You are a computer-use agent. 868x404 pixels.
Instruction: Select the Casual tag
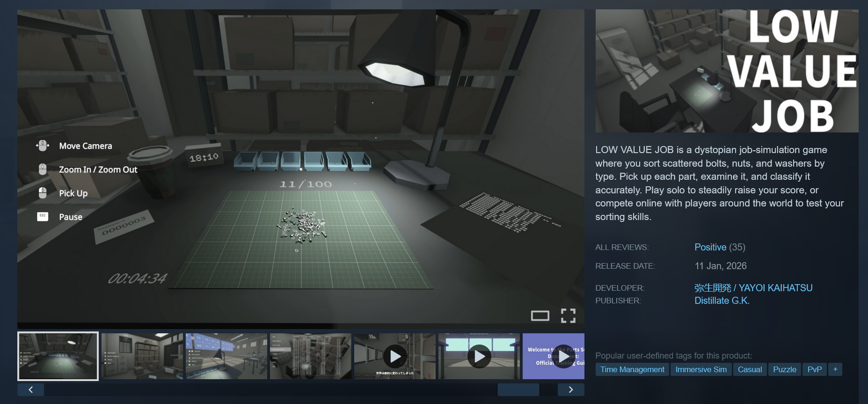pyautogui.click(x=750, y=369)
